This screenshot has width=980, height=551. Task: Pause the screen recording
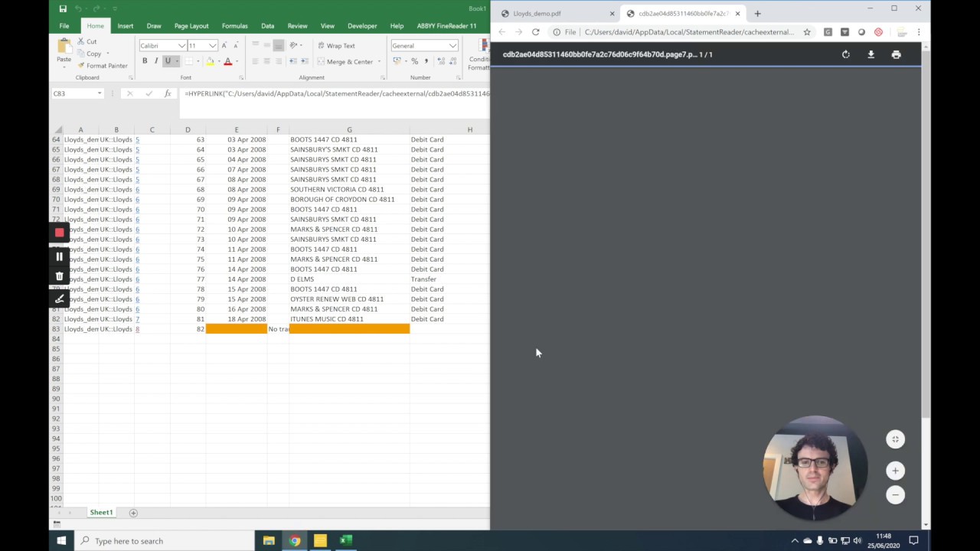[x=59, y=256]
